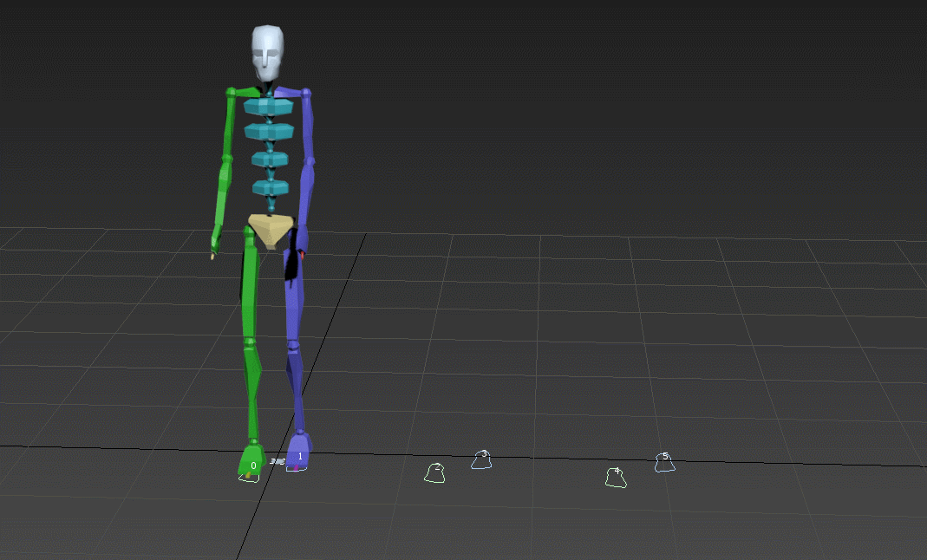Select the green clavicle at the shoulder

coord(244,92)
